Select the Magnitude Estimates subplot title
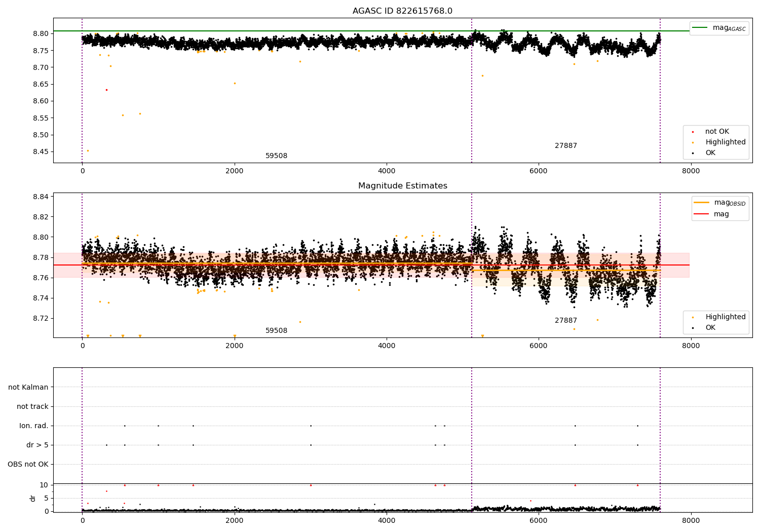The height and width of the screenshot is (532, 760). coord(402,186)
